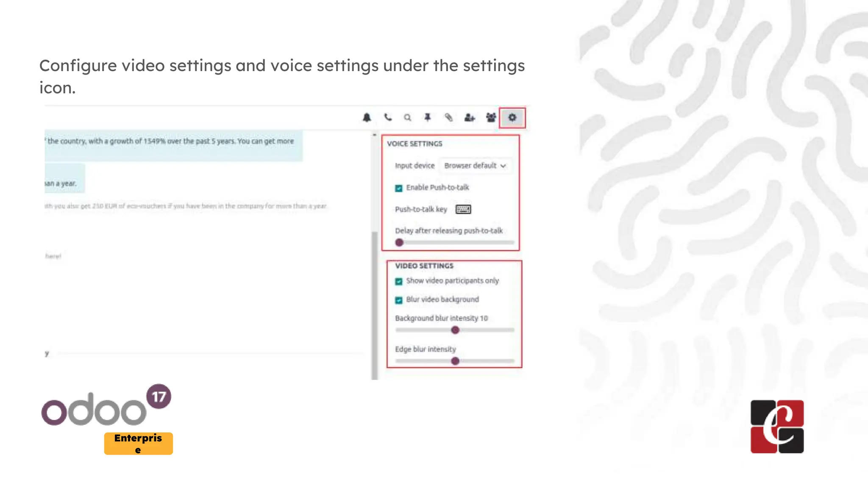Click the notification bell icon
Image resolution: width=868 pixels, height=488 pixels.
tap(367, 118)
